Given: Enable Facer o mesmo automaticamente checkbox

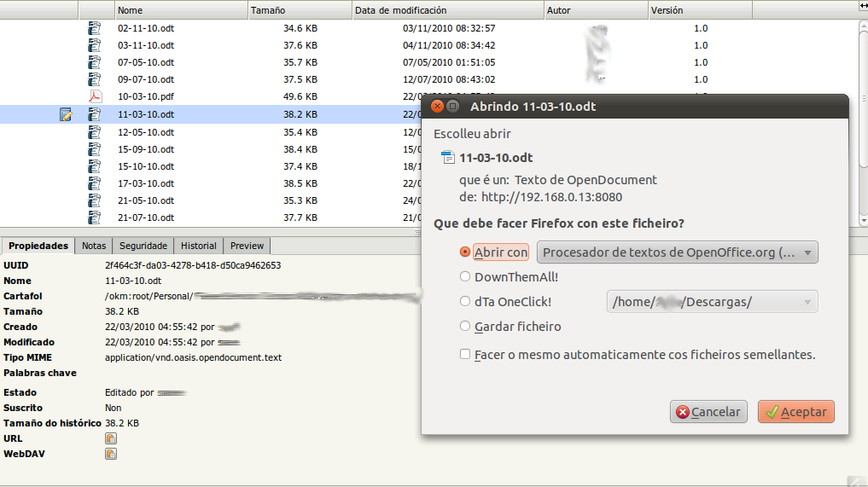Looking at the screenshot, I should (x=465, y=354).
